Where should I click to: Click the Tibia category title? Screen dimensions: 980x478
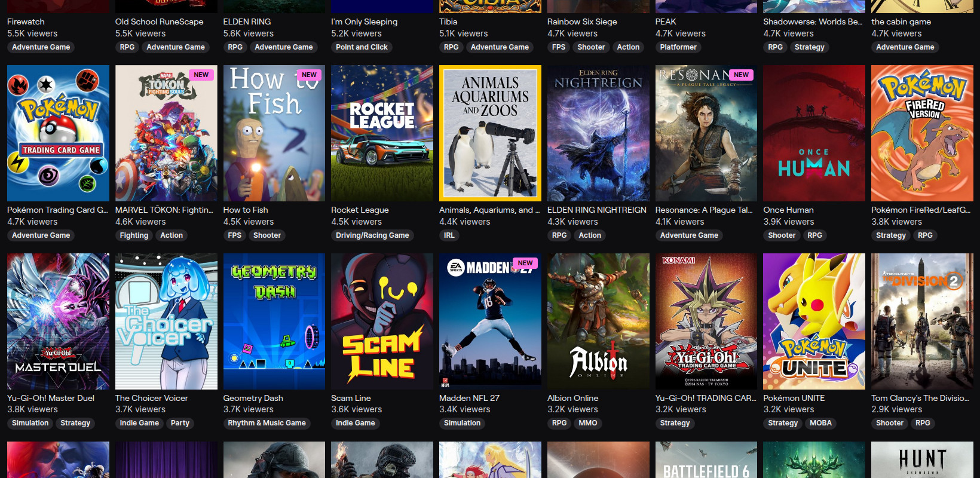[x=448, y=22]
